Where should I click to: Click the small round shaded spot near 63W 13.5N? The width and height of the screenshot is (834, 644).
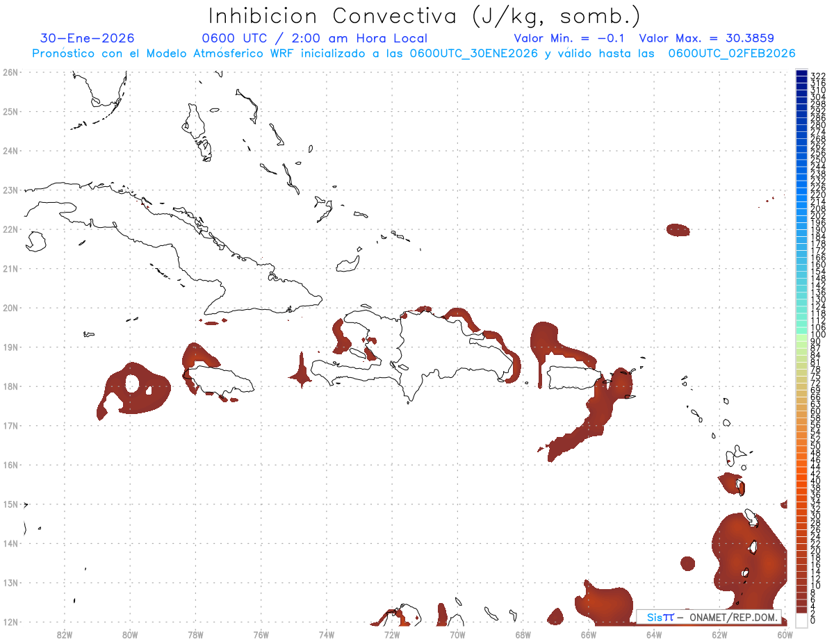tap(687, 563)
